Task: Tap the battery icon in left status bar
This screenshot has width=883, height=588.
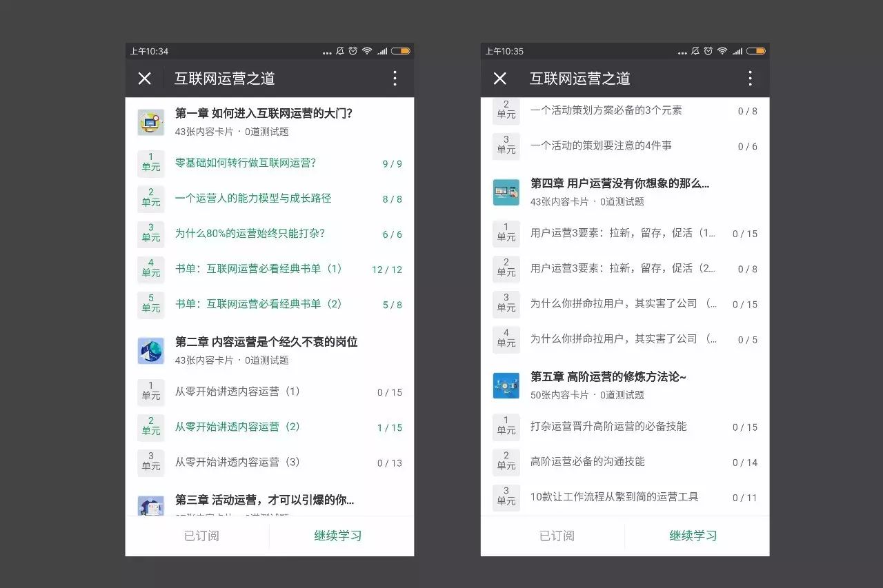Action: [x=401, y=51]
